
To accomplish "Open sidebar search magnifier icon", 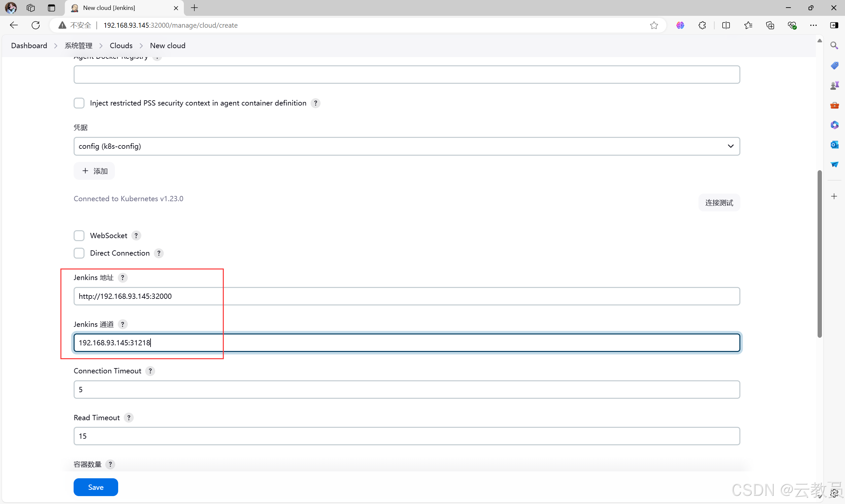I will (834, 46).
